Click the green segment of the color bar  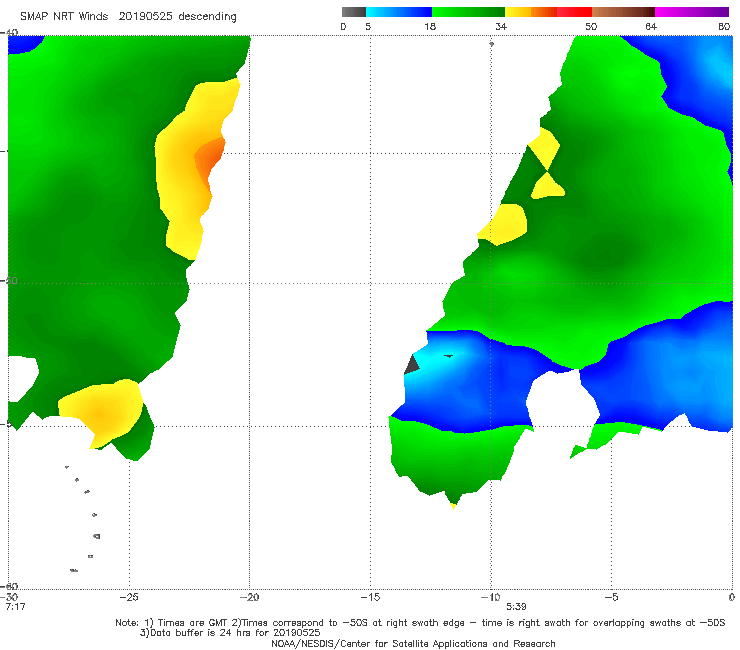pos(468,12)
